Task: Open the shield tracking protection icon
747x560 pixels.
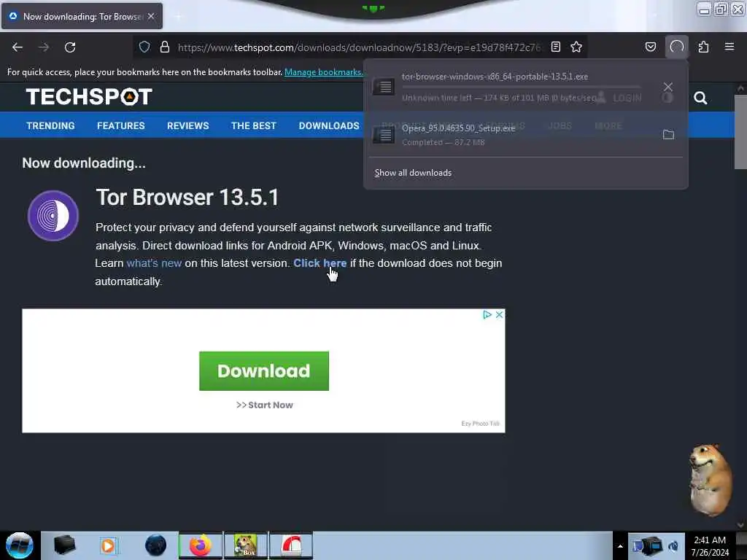Action: click(x=144, y=47)
